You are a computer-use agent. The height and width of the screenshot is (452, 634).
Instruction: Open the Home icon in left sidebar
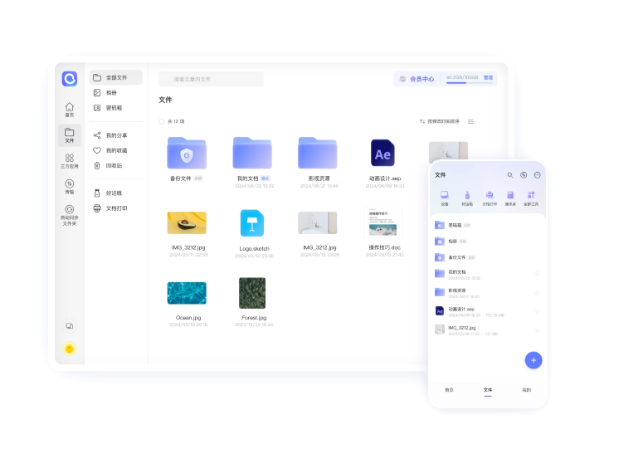click(69, 108)
